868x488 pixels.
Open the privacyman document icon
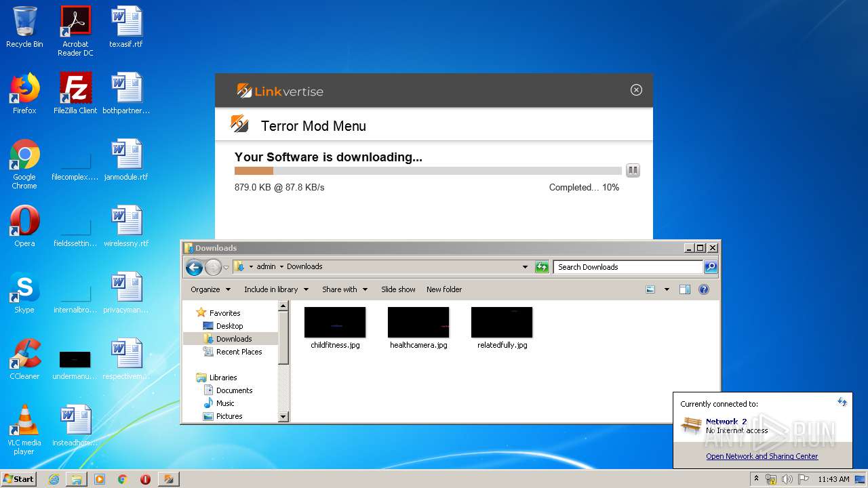[x=126, y=293]
